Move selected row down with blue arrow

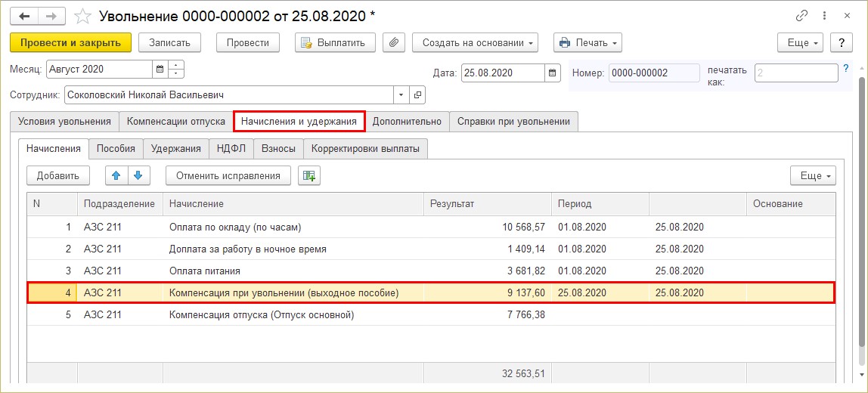tap(138, 176)
